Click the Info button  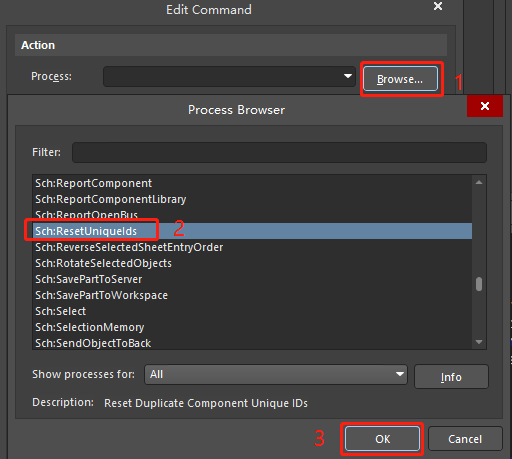451,377
